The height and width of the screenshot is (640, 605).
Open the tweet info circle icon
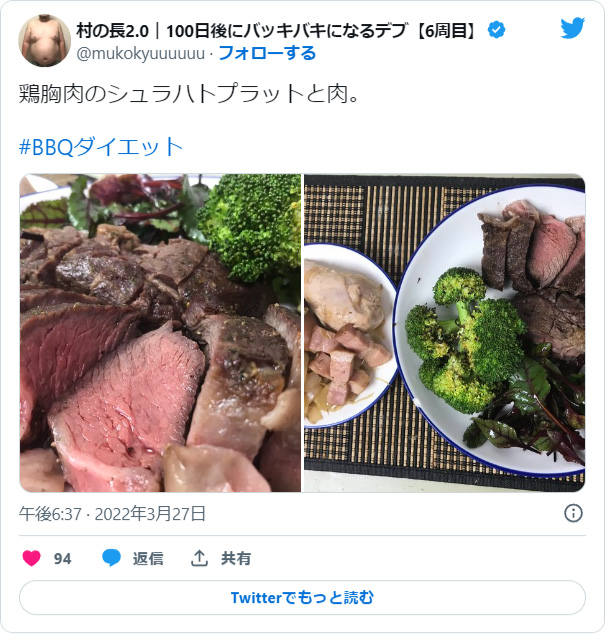pos(573,513)
